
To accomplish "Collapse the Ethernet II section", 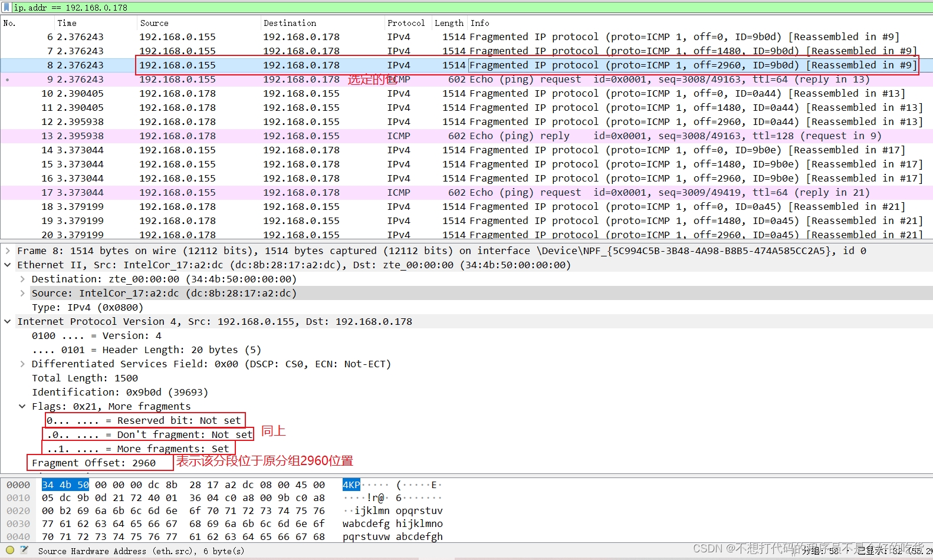I will pyautogui.click(x=8, y=265).
